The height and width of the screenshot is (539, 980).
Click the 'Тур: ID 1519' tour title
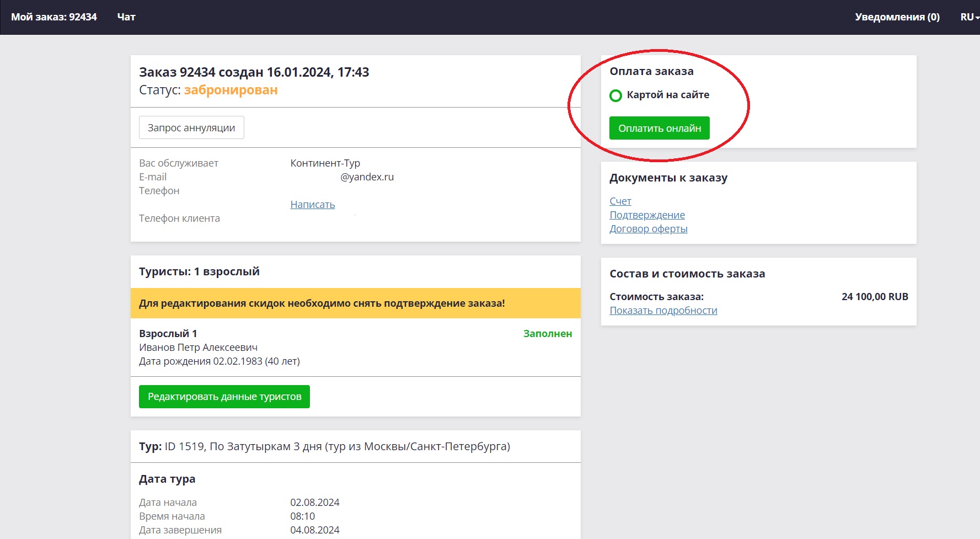click(x=324, y=446)
